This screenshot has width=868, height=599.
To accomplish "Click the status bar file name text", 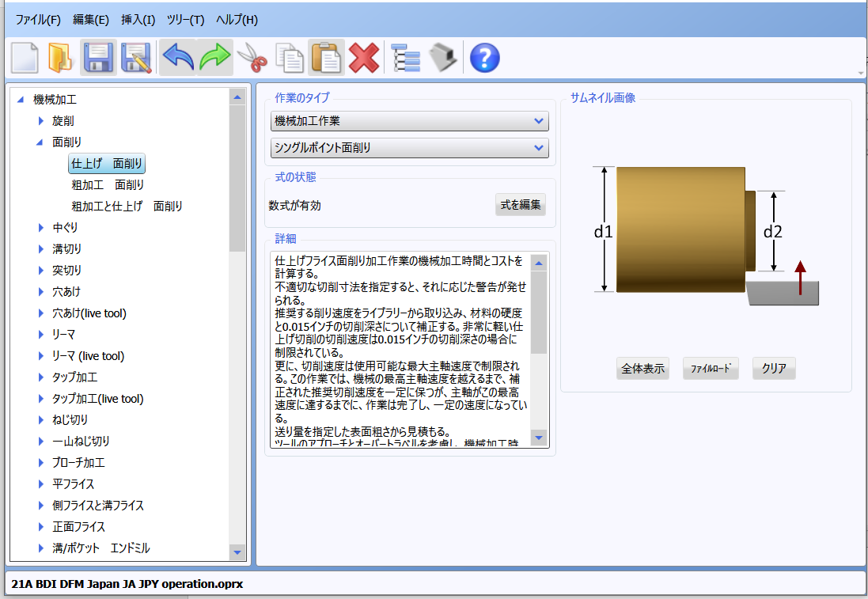I will pyautogui.click(x=127, y=583).
